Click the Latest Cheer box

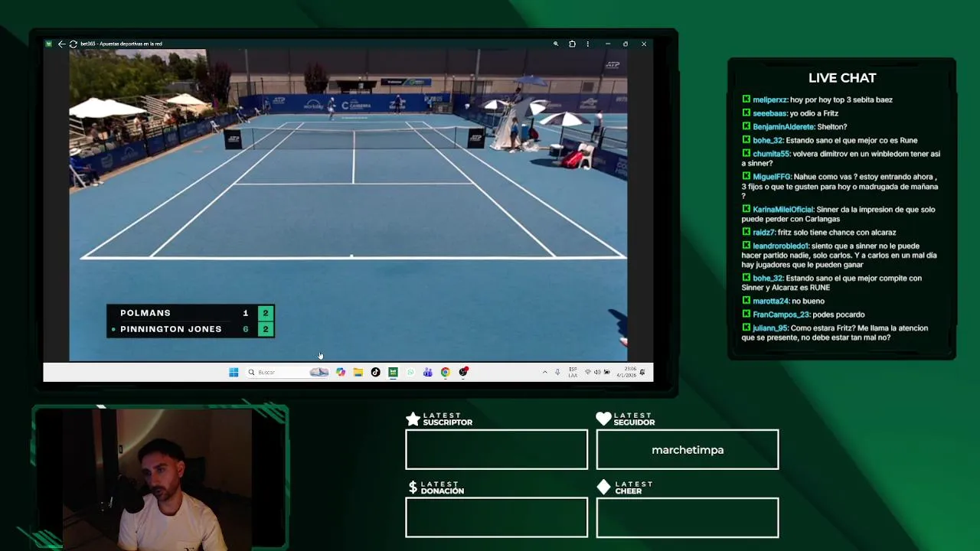(x=688, y=517)
